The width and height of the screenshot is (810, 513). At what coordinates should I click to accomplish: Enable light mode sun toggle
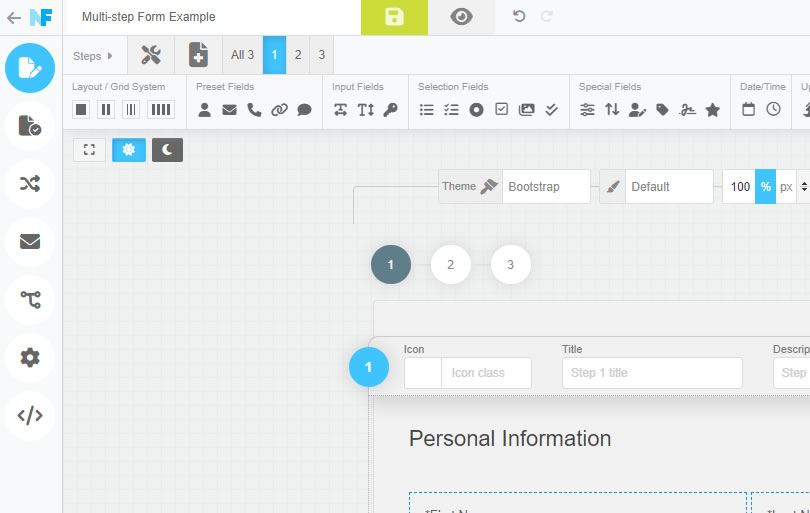click(129, 150)
